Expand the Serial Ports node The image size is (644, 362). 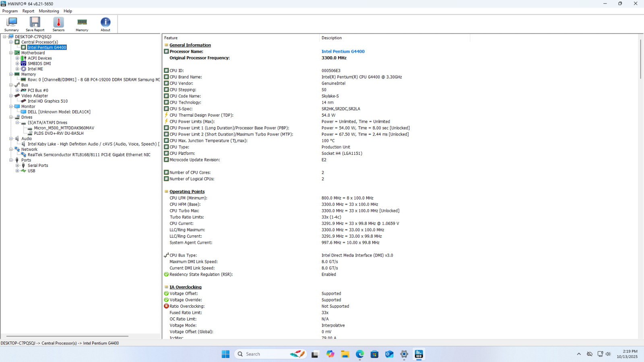coord(18,165)
